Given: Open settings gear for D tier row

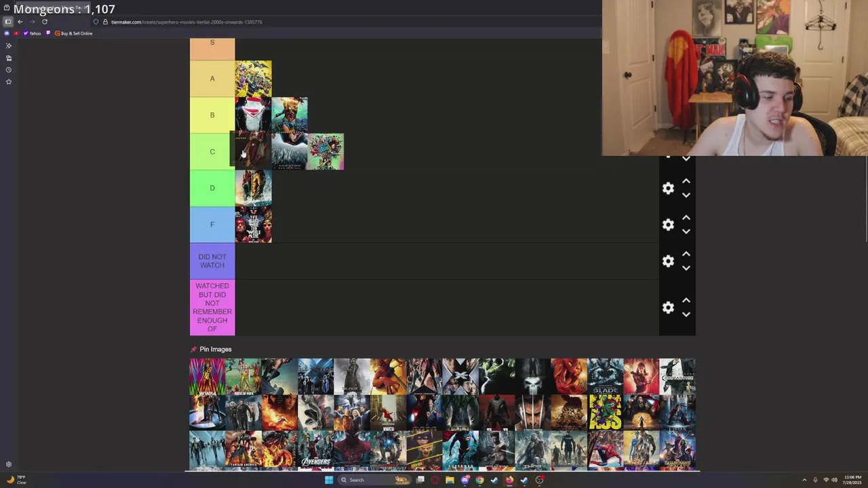Looking at the screenshot, I should 668,188.
